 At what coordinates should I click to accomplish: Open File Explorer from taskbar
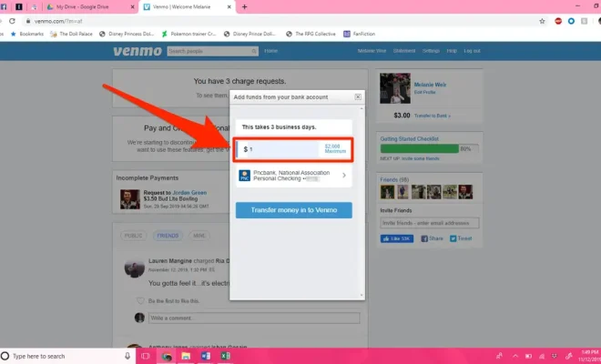pyautogui.click(x=186, y=356)
